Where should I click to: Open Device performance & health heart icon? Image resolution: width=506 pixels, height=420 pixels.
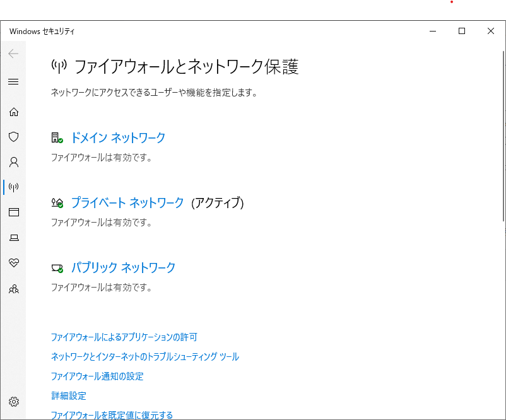click(x=14, y=262)
